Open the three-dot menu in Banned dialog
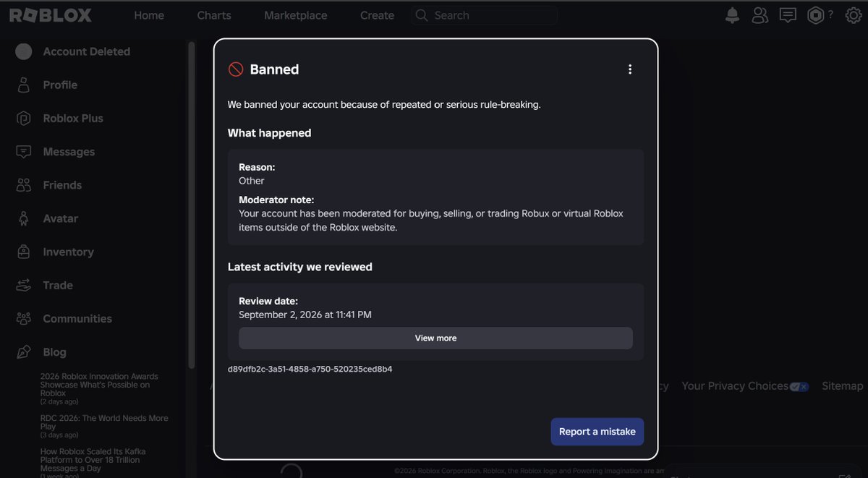This screenshot has height=478, width=868. tap(630, 69)
